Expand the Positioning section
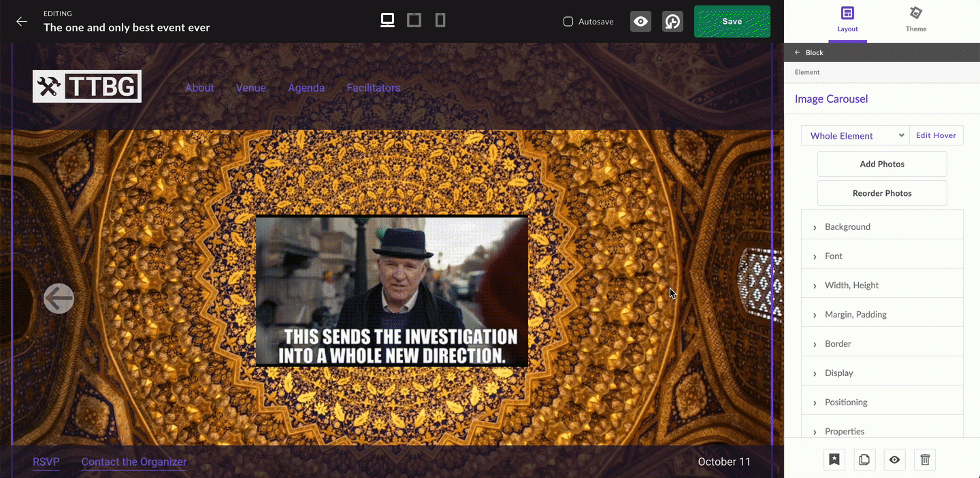This screenshot has height=478, width=980. pos(882,402)
